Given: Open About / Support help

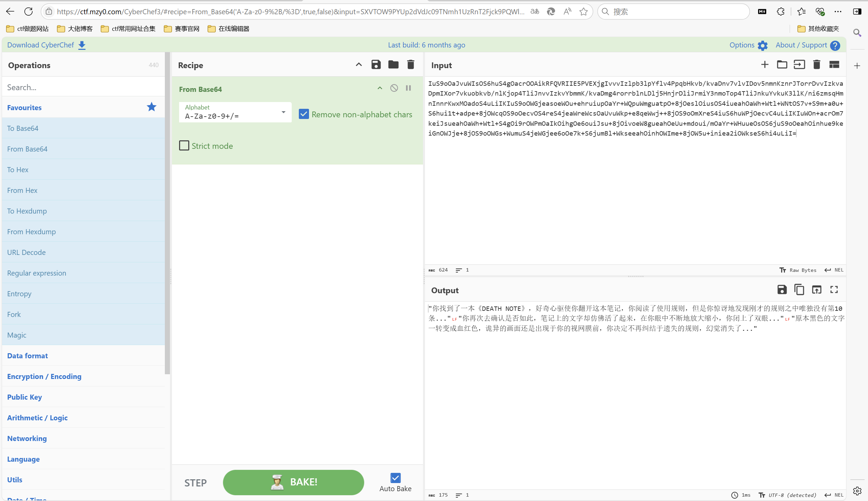Looking at the screenshot, I should pos(835,45).
